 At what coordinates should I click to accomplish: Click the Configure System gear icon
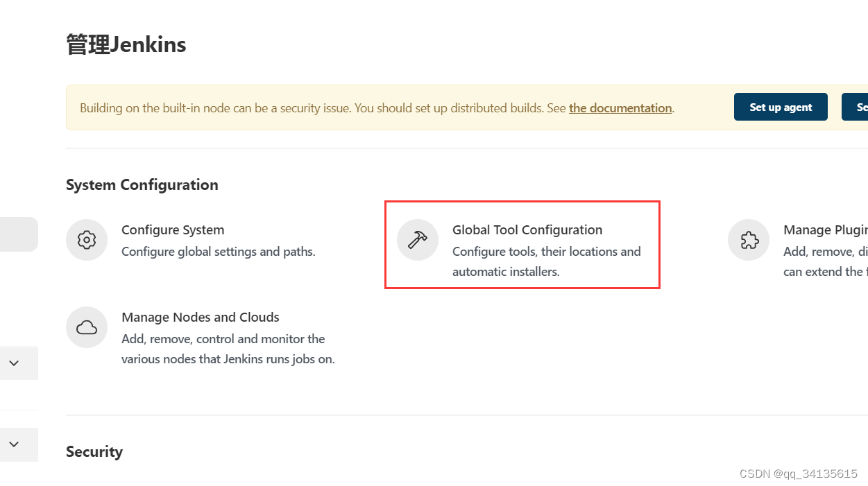pos(87,240)
